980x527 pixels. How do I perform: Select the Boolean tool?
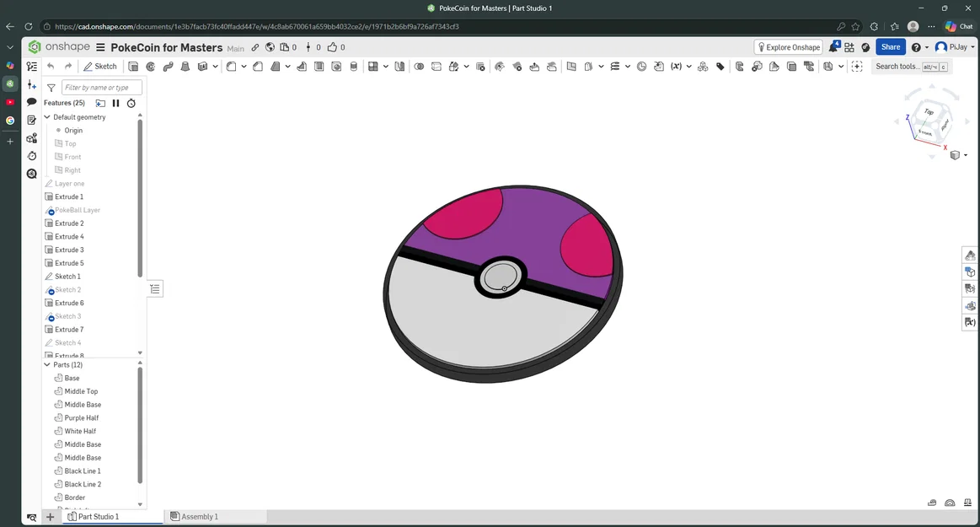(x=419, y=67)
